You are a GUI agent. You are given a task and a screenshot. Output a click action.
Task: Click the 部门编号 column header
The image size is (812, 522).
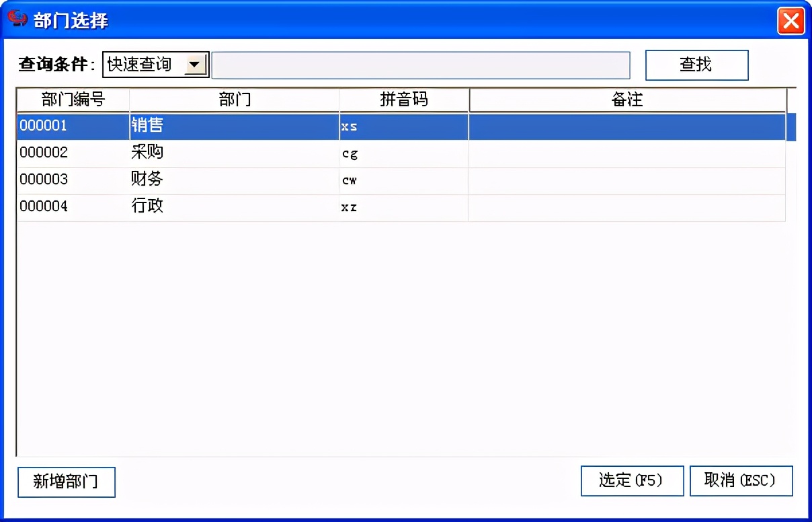72,100
